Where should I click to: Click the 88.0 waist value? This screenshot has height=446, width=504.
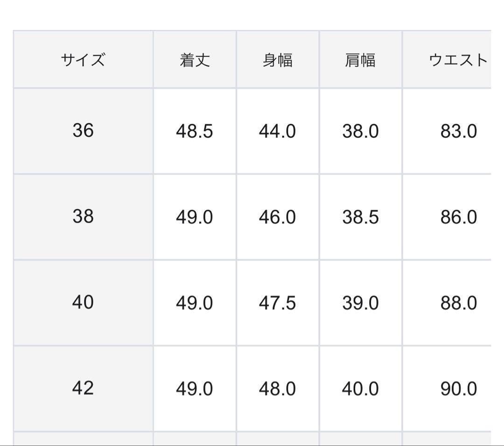458,303
